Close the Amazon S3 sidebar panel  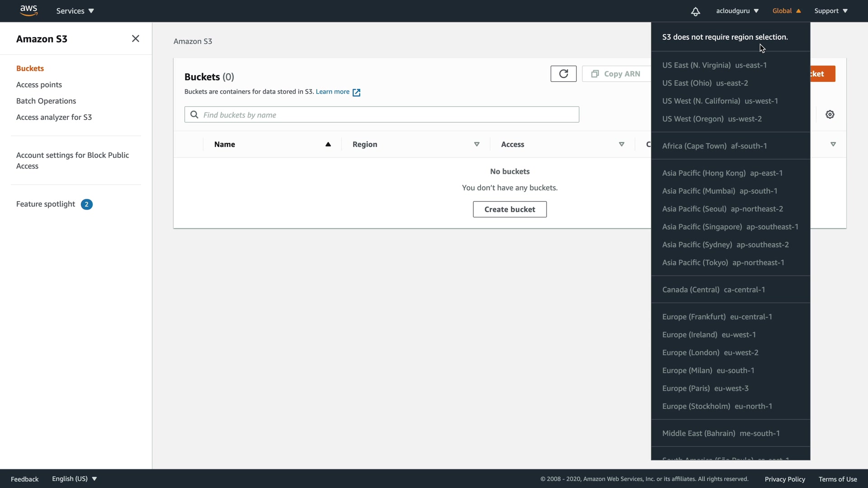coord(136,39)
